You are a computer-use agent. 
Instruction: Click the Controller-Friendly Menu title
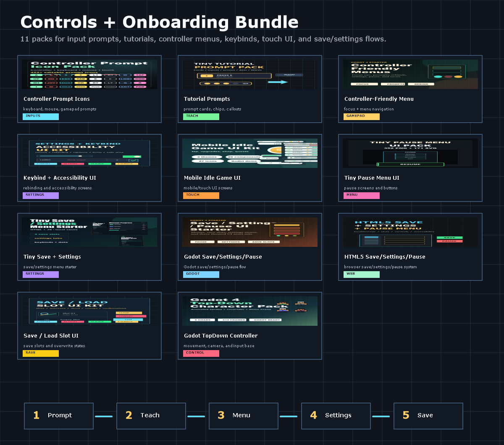tap(379, 99)
